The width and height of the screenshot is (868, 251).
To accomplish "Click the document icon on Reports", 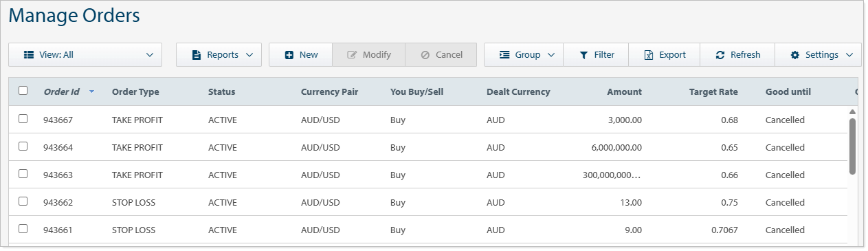I will [x=196, y=55].
